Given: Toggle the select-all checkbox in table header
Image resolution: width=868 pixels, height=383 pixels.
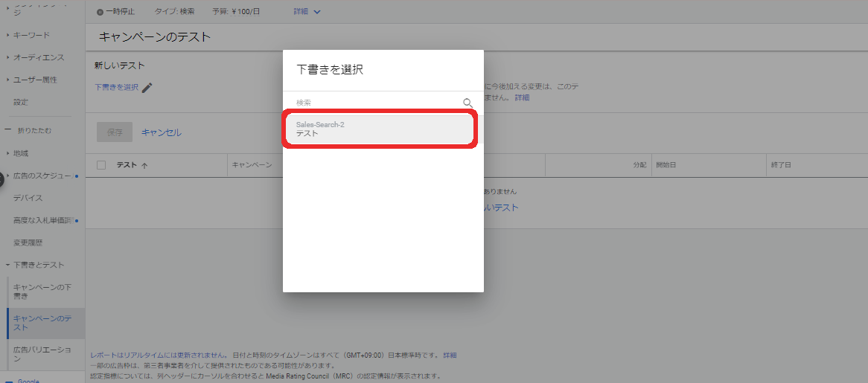Looking at the screenshot, I should click(101, 165).
